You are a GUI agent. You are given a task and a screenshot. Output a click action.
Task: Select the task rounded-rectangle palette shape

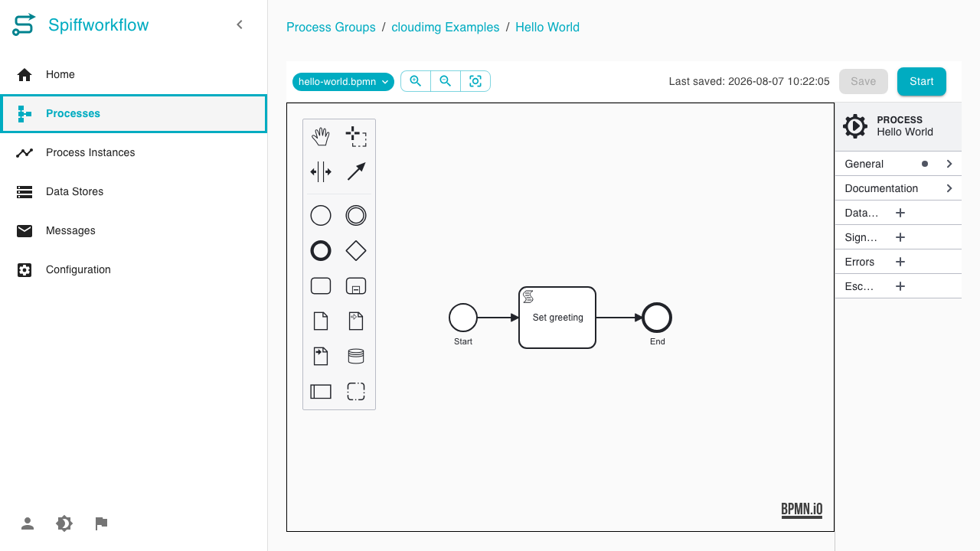pos(321,286)
